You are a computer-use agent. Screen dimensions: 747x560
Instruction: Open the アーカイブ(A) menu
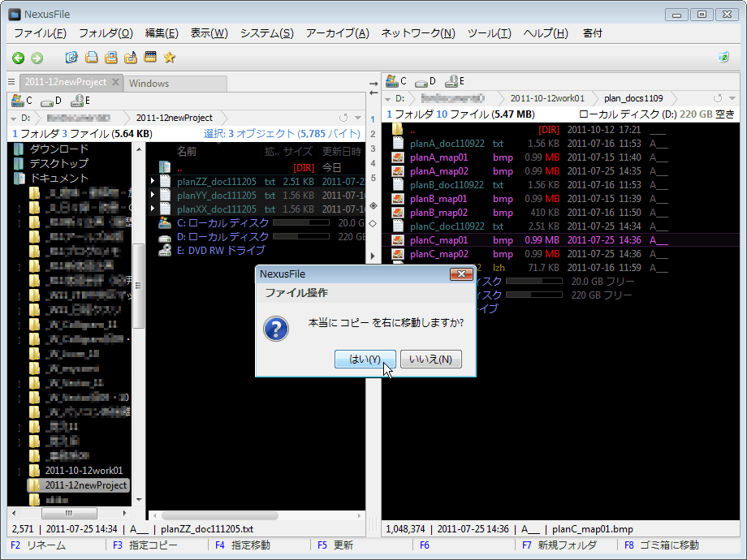click(337, 33)
